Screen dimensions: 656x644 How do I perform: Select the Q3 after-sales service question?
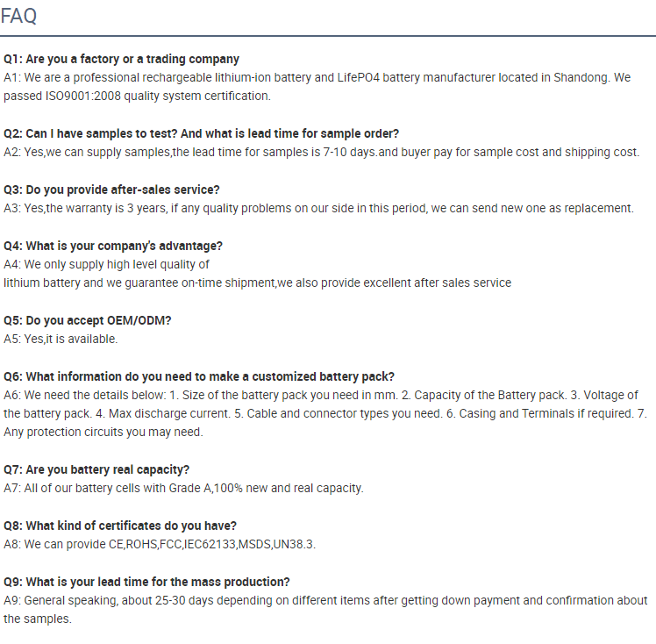click(111, 190)
